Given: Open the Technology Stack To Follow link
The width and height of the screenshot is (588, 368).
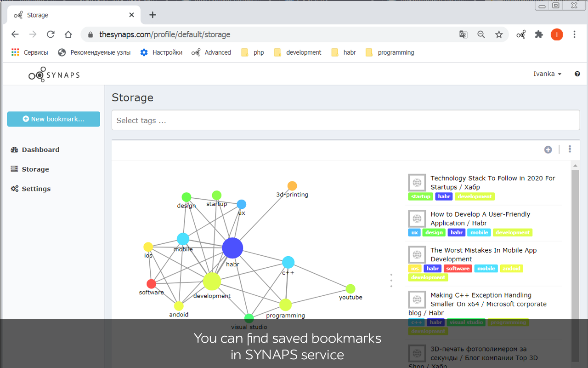Looking at the screenshot, I should (492, 183).
